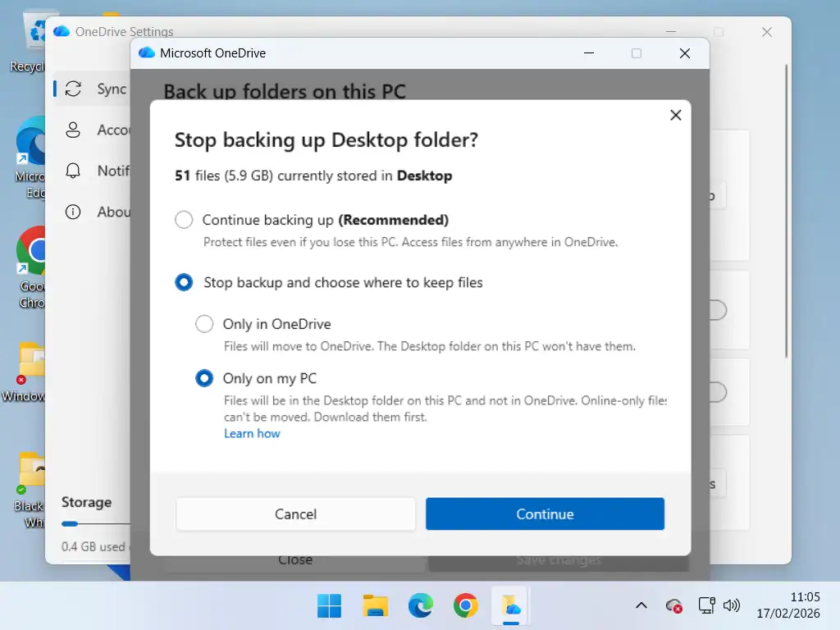Choose Only in OneDrive option
This screenshot has height=630, width=840.
click(204, 324)
